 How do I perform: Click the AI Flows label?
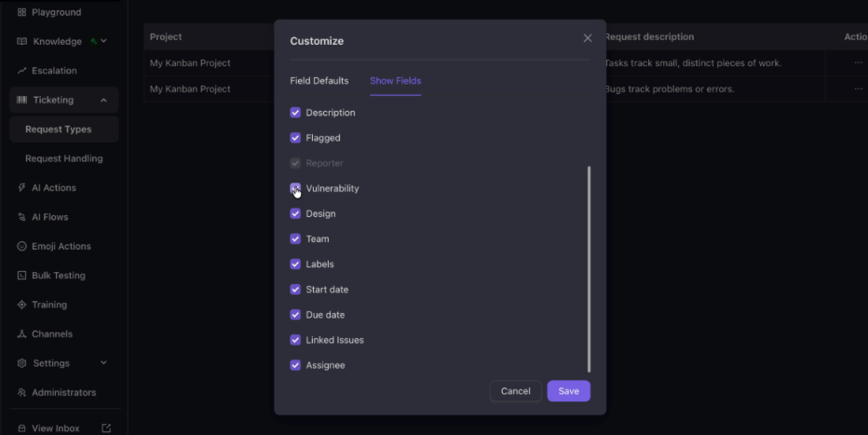[x=49, y=217]
